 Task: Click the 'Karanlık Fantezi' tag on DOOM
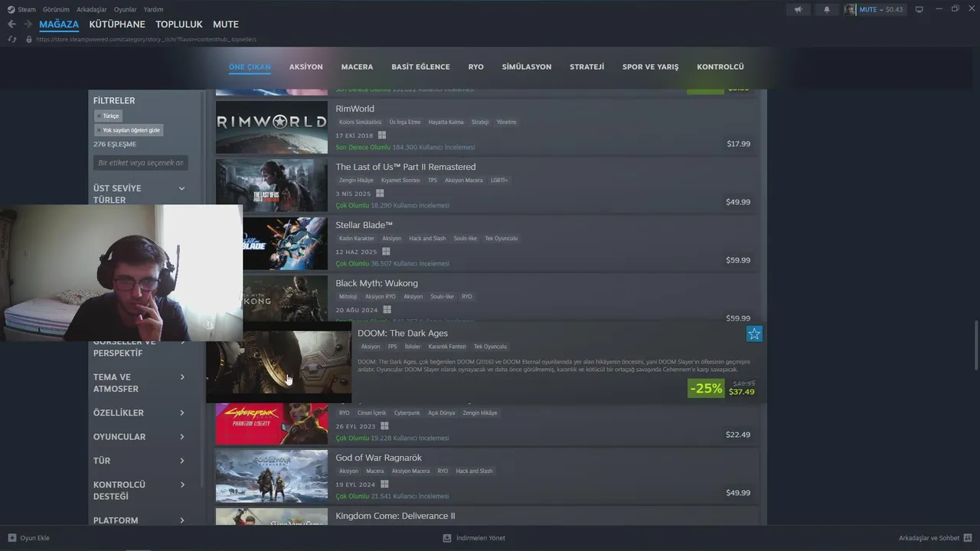click(x=447, y=347)
